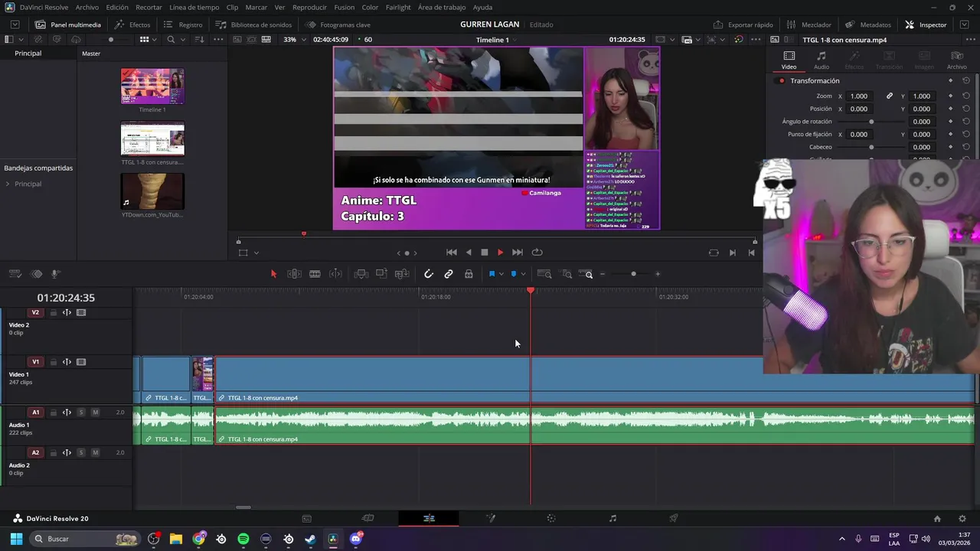Lock the Video 1 track
Screen dimensions: 980x551
[53, 362]
